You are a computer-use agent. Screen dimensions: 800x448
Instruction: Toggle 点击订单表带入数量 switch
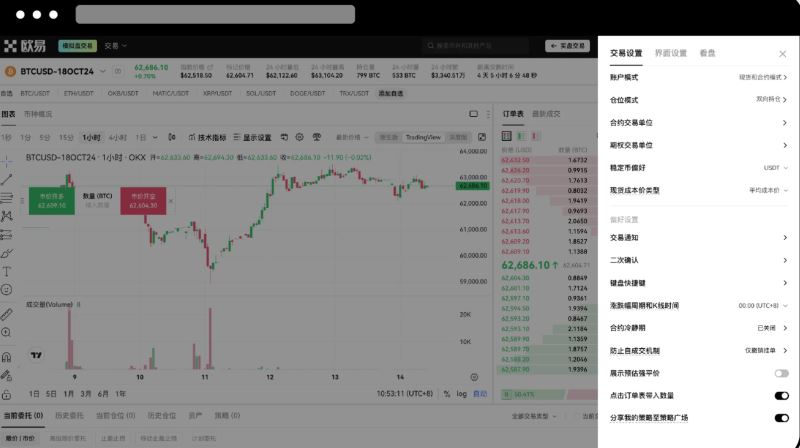click(x=781, y=396)
